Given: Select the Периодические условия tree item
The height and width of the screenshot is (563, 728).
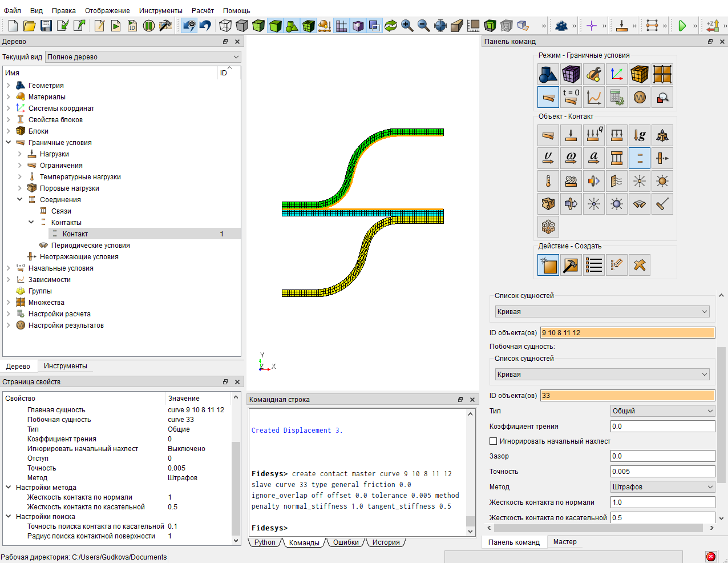Looking at the screenshot, I should click(90, 246).
